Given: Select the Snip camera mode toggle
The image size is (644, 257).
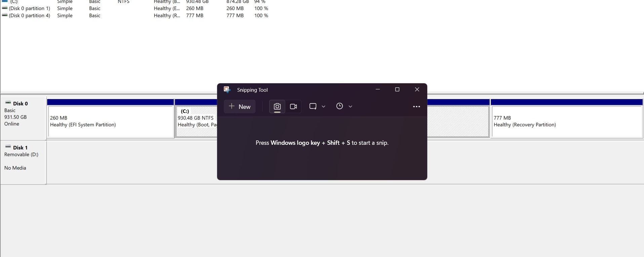Looking at the screenshot, I should [277, 106].
